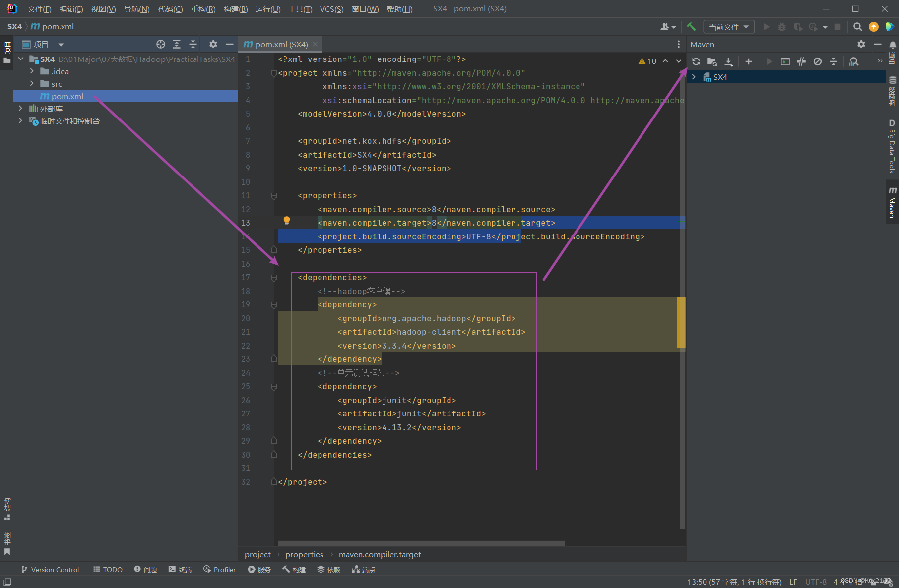Go to previous highlighted error arrow

click(665, 61)
